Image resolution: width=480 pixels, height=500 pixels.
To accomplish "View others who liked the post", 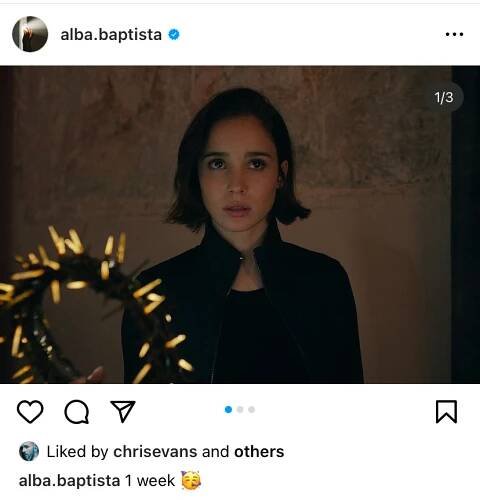I will pos(259,452).
